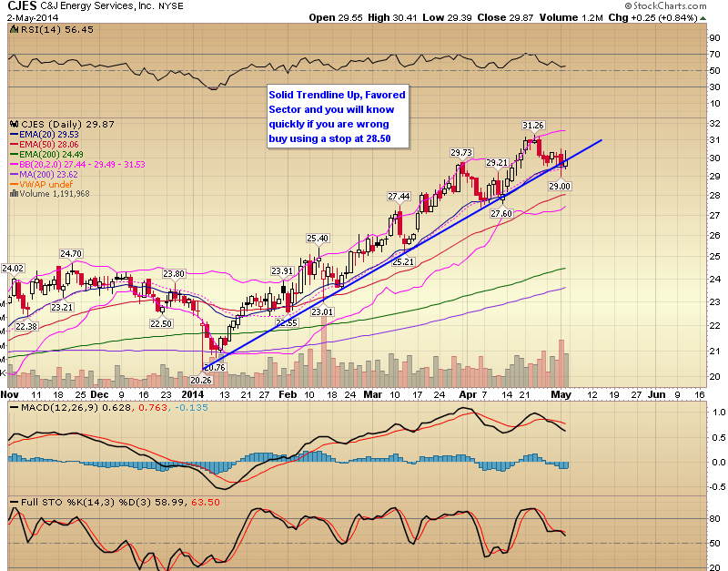The width and height of the screenshot is (728, 571).
Task: Click the MA(200) 23.62 legend entry
Action: coord(44,175)
